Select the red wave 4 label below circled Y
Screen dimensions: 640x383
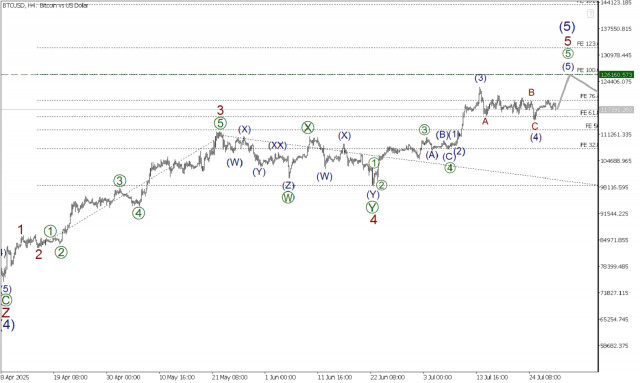[373, 220]
